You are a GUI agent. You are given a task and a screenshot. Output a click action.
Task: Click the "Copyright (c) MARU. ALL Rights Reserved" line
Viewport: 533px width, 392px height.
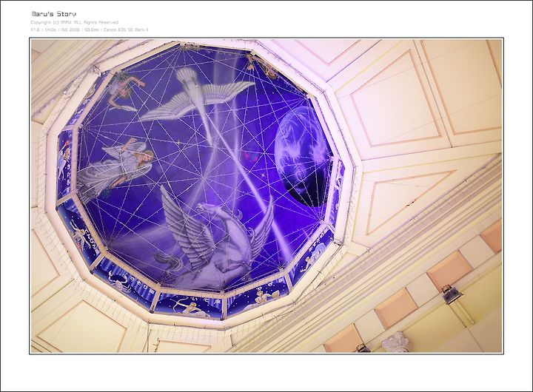coord(75,22)
